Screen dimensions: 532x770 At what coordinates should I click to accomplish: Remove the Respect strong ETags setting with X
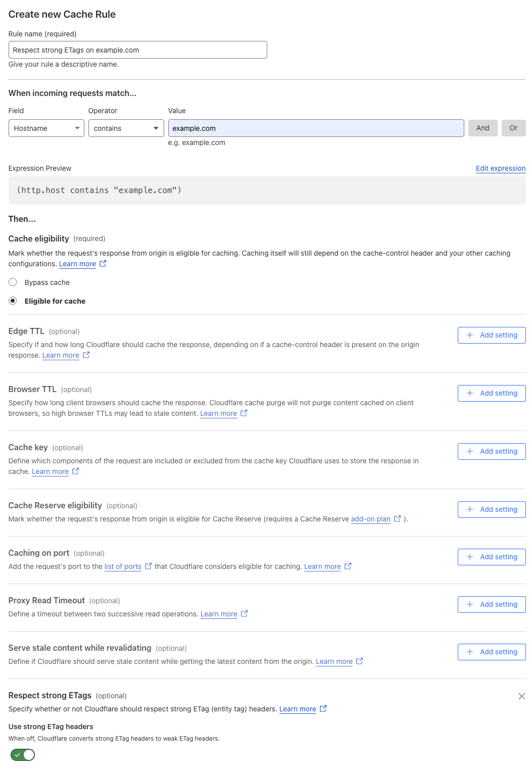pyautogui.click(x=521, y=696)
